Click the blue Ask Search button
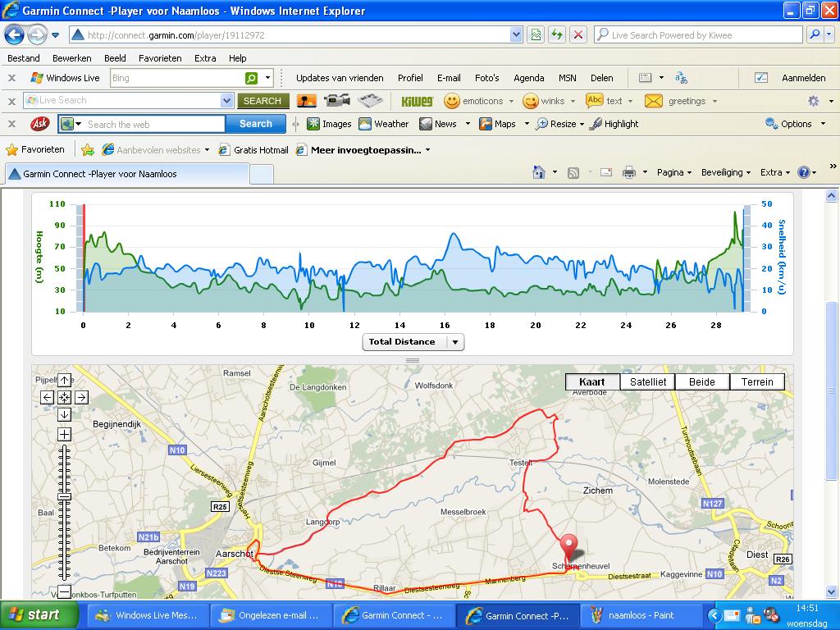The height and width of the screenshot is (630, 840). tap(256, 124)
